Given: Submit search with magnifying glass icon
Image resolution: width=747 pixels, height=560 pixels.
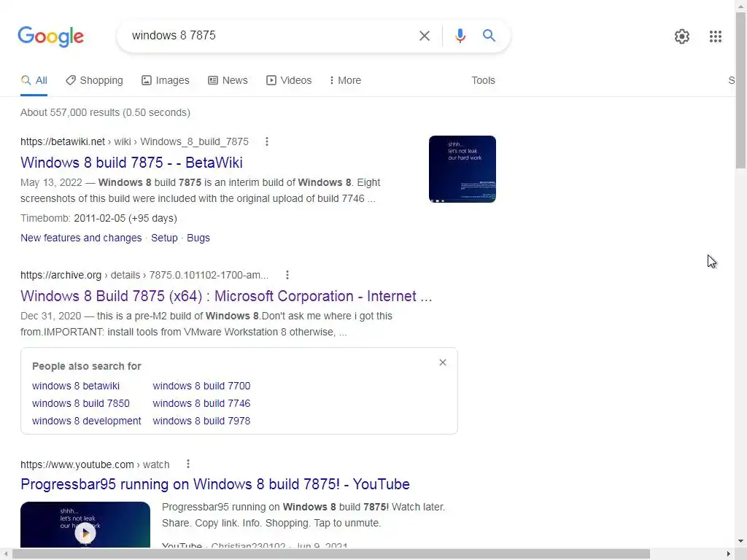Looking at the screenshot, I should tap(489, 35).
